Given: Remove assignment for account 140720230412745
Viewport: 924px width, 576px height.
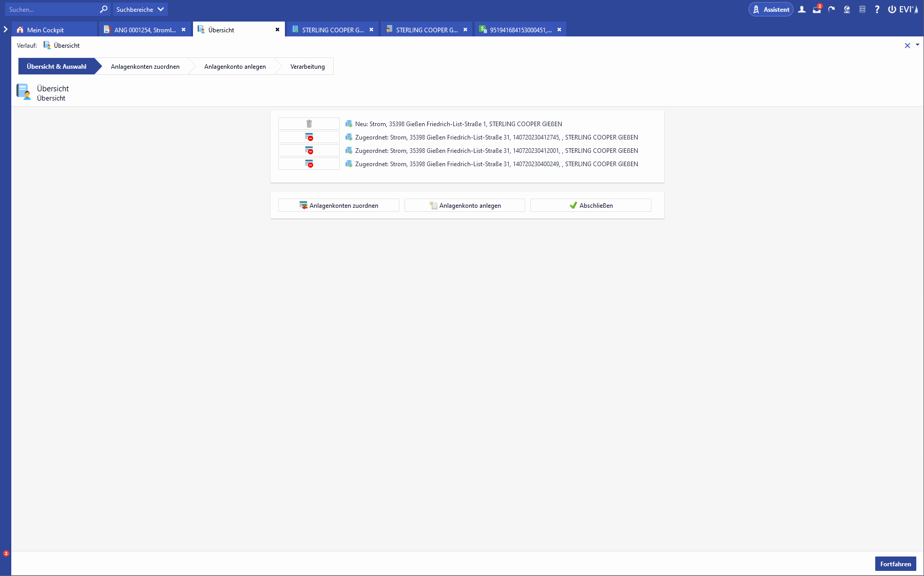Looking at the screenshot, I should click(x=309, y=137).
